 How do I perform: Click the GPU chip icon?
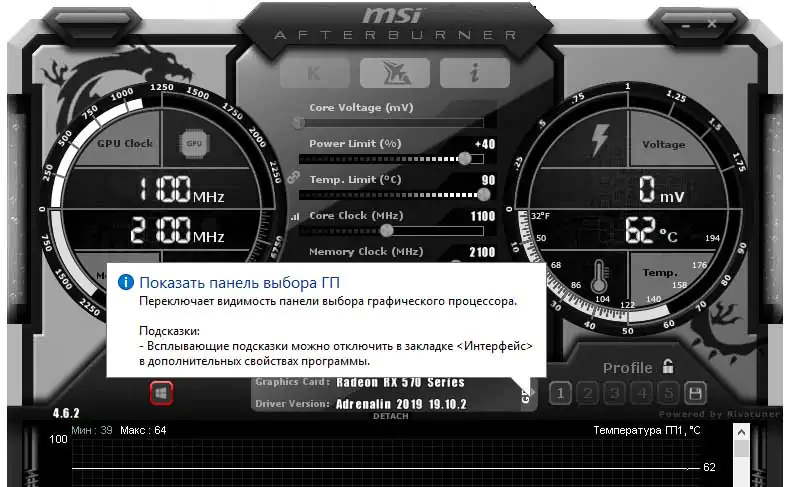coord(195,143)
